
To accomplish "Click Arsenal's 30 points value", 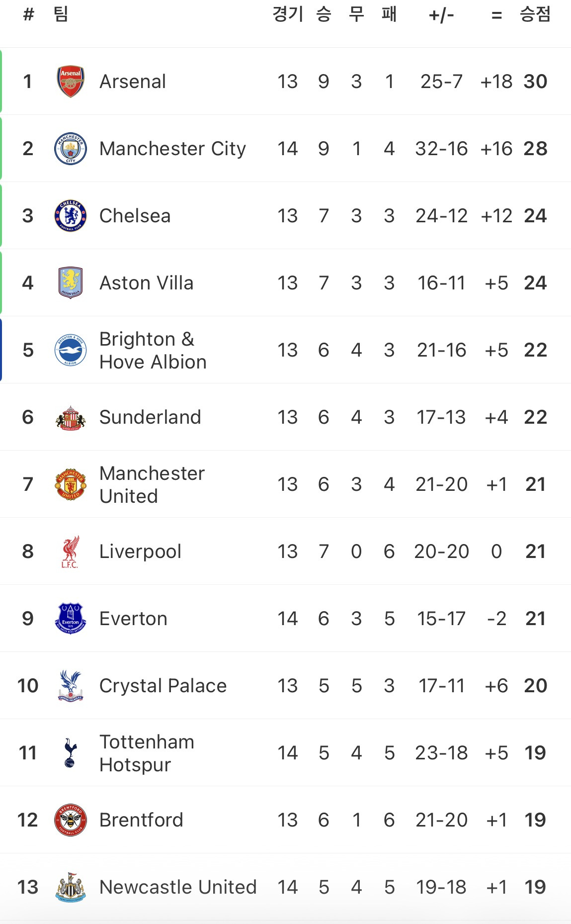I will tap(535, 82).
